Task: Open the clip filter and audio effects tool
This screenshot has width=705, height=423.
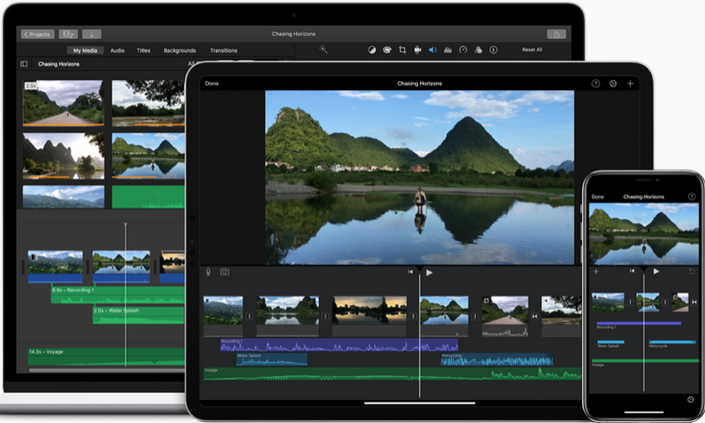Action: (x=478, y=50)
